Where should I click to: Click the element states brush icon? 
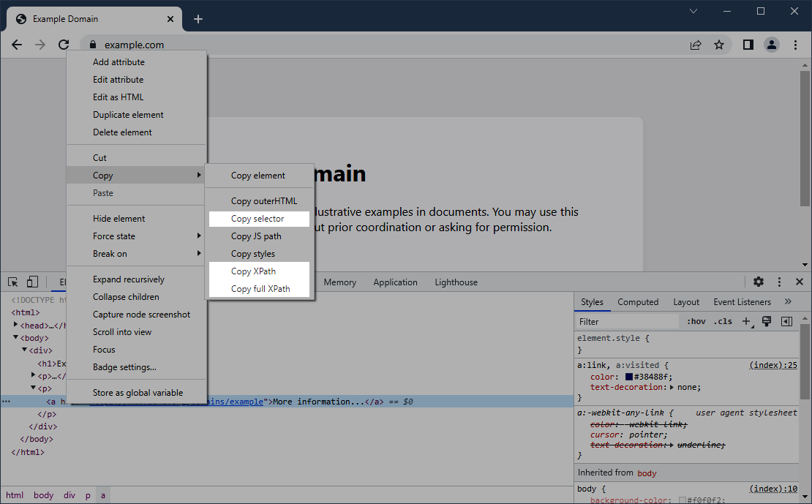click(x=767, y=321)
